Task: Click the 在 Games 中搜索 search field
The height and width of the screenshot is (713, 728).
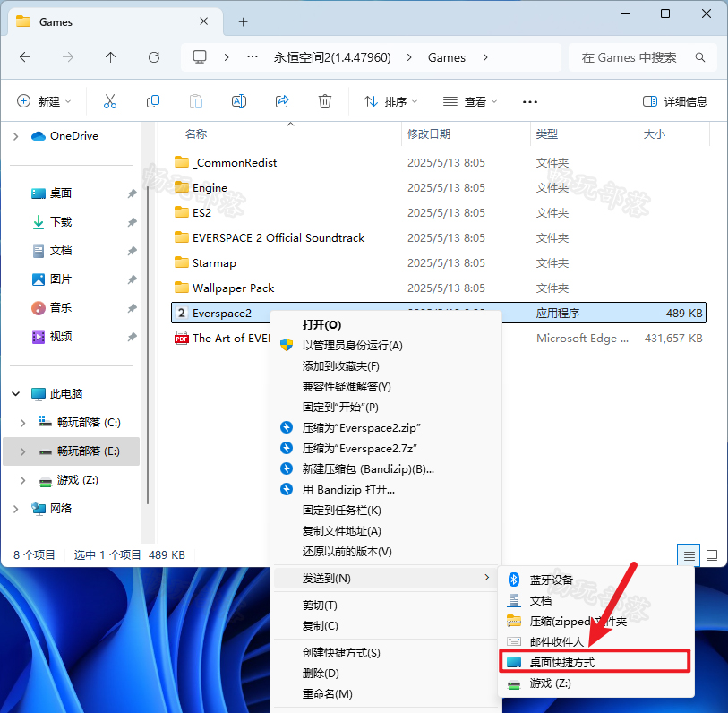Action: [643, 57]
